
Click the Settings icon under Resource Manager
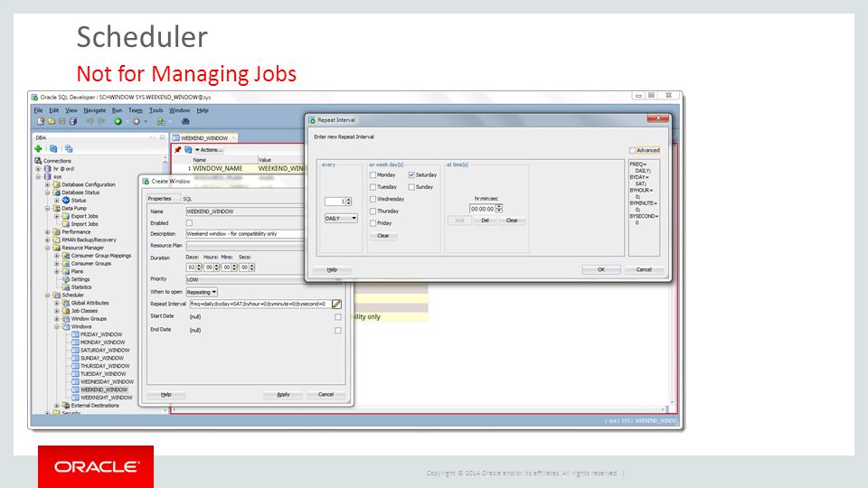66,279
